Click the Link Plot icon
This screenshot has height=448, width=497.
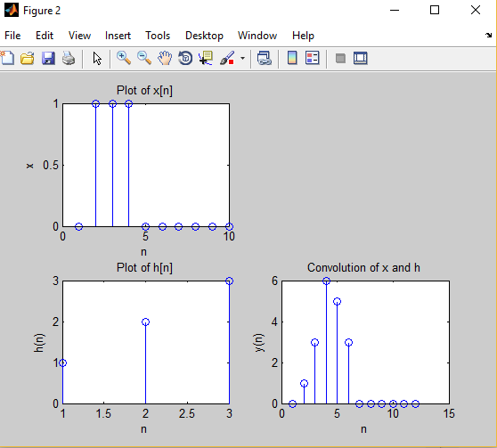coord(264,59)
